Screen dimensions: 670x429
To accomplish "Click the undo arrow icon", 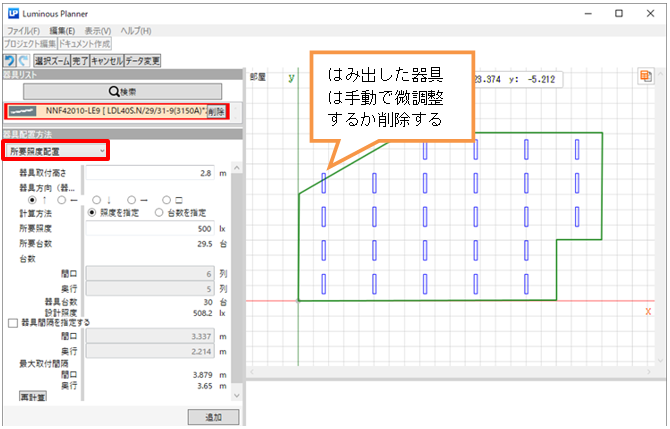I will [x=10, y=61].
